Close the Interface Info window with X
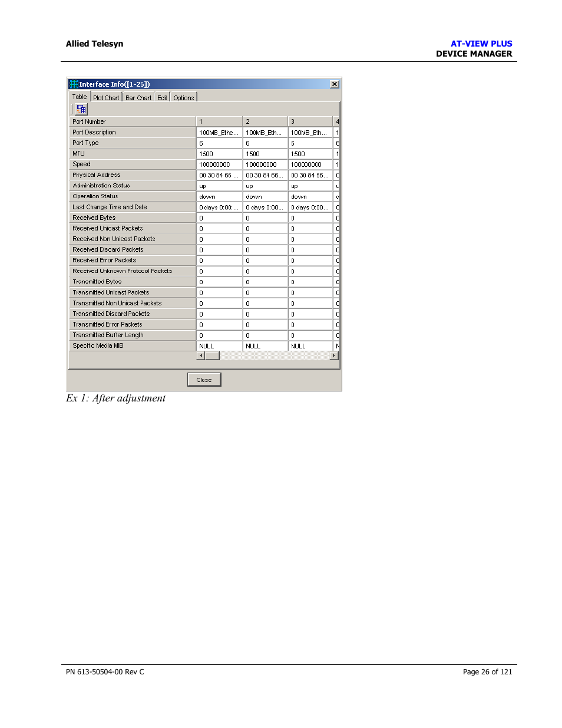 (335, 84)
